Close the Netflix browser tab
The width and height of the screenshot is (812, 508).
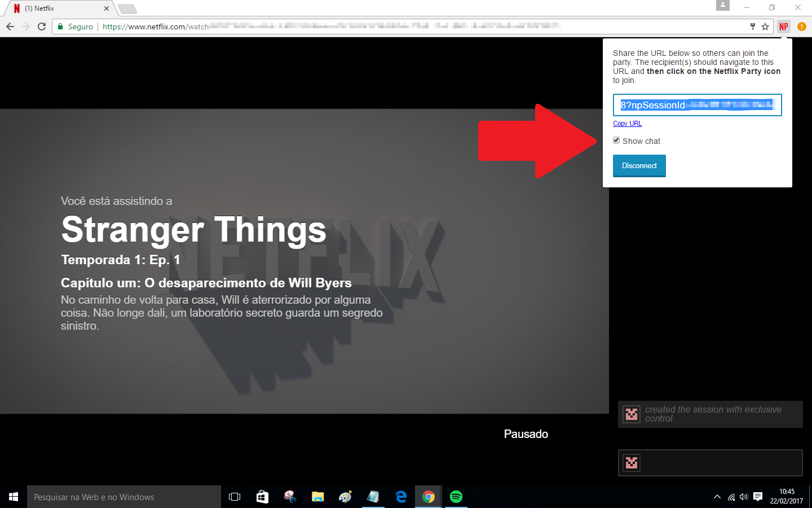coord(107,8)
